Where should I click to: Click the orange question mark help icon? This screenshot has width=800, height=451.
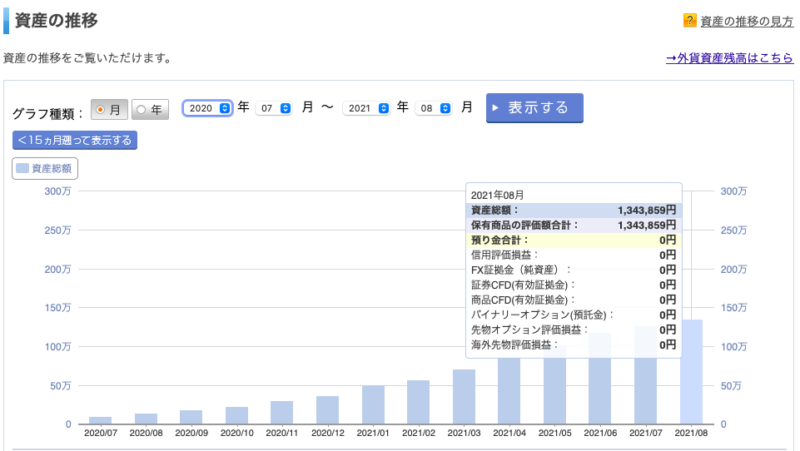[x=689, y=20]
